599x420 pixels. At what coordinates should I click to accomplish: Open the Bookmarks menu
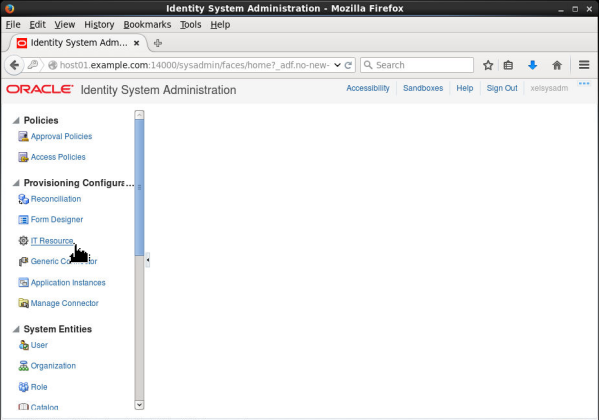point(147,25)
